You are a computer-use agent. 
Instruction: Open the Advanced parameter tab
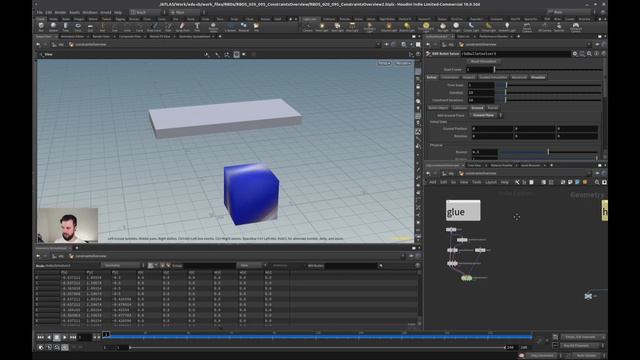point(519,77)
